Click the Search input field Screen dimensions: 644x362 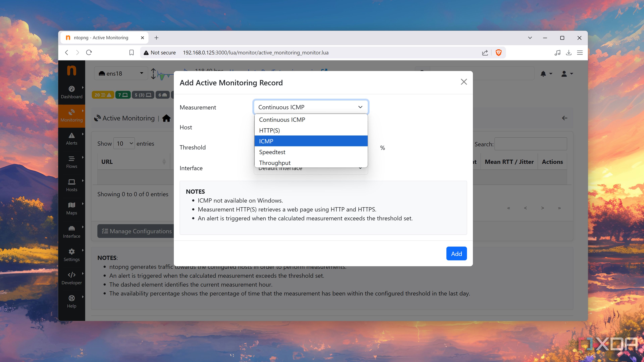point(530,144)
